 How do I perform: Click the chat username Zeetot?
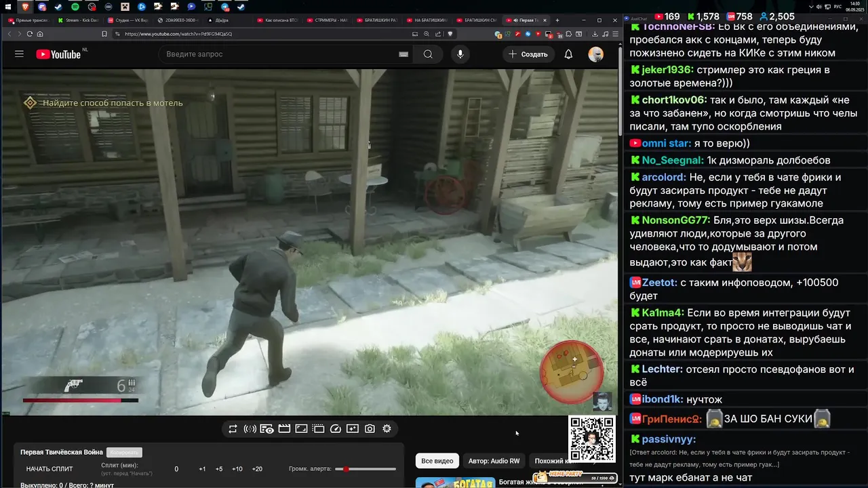[660, 283]
